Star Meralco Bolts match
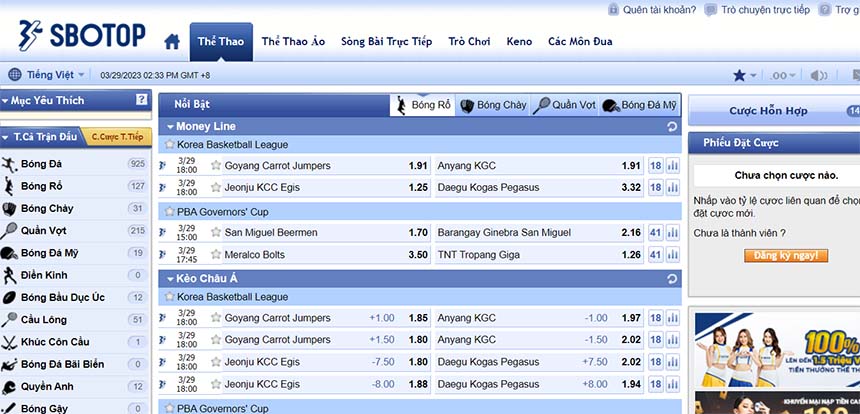The width and height of the screenshot is (860, 414). [x=216, y=254]
